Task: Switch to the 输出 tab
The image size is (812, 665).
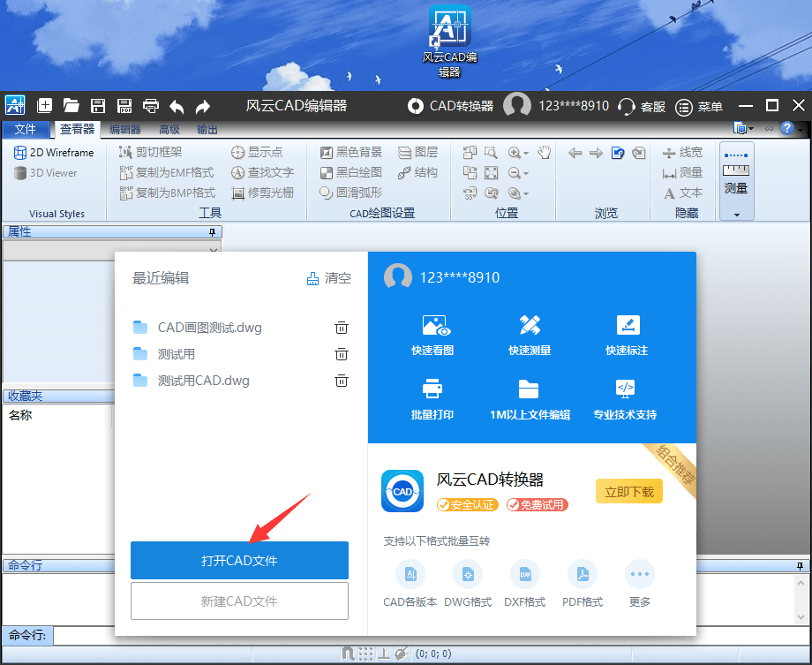Action: (207, 130)
